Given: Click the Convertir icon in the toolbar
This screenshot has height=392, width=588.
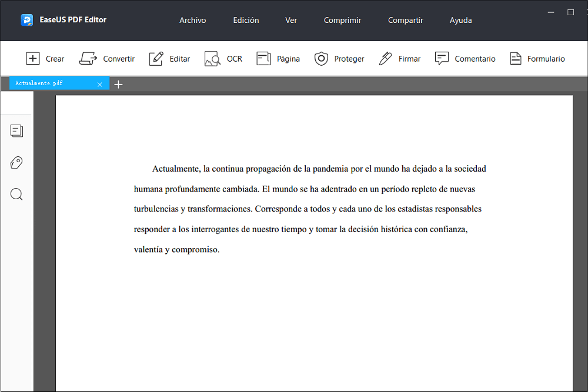Looking at the screenshot, I should click(x=88, y=58).
